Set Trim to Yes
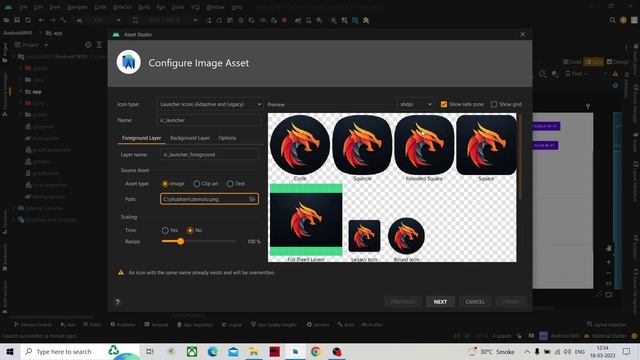 (165, 231)
